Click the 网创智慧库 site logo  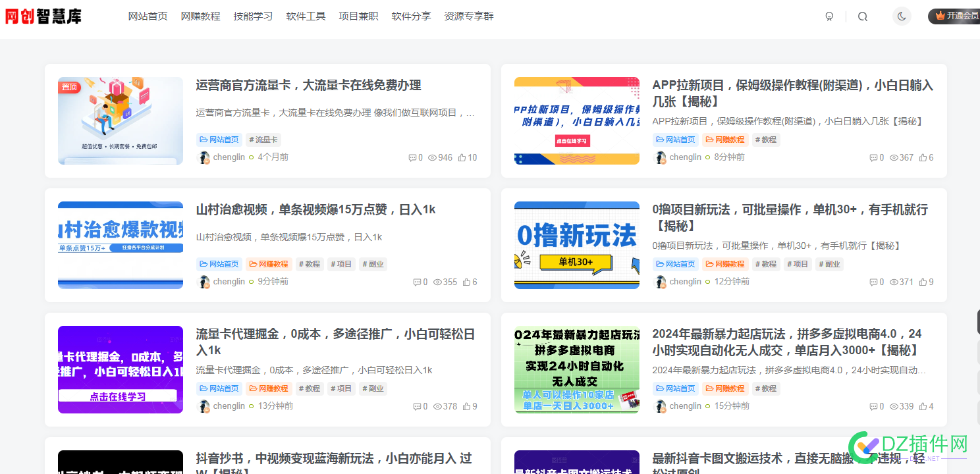[43, 16]
